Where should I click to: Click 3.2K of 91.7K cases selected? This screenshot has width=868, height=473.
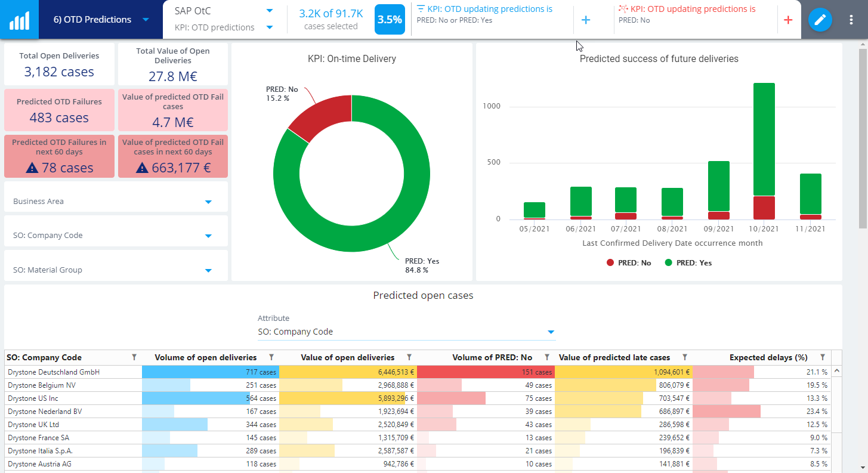pos(330,19)
